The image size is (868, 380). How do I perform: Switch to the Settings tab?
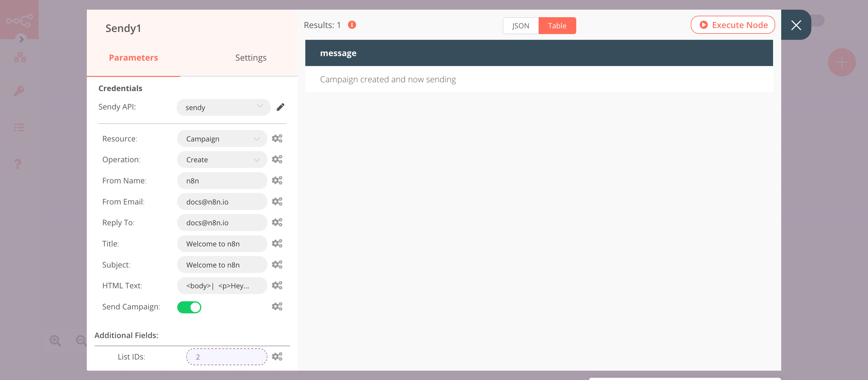251,57
